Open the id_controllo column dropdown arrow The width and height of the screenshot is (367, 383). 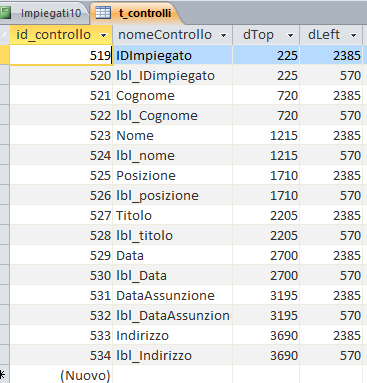[x=104, y=35]
